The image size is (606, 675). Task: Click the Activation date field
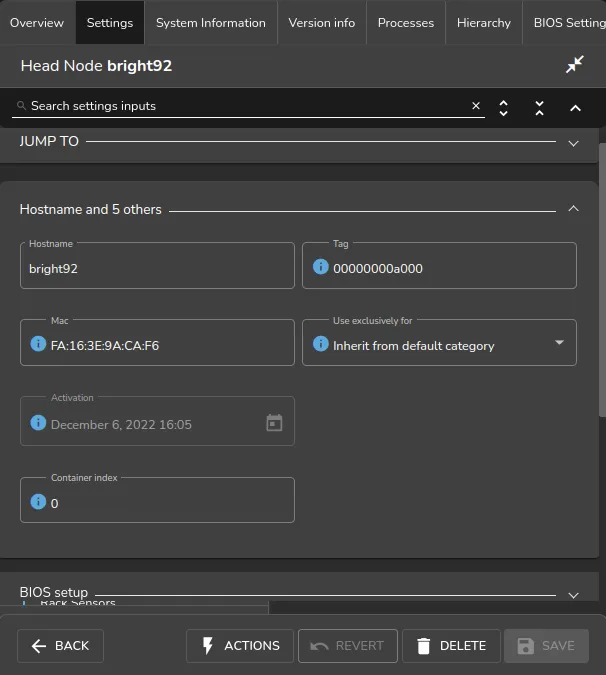pyautogui.click(x=158, y=421)
